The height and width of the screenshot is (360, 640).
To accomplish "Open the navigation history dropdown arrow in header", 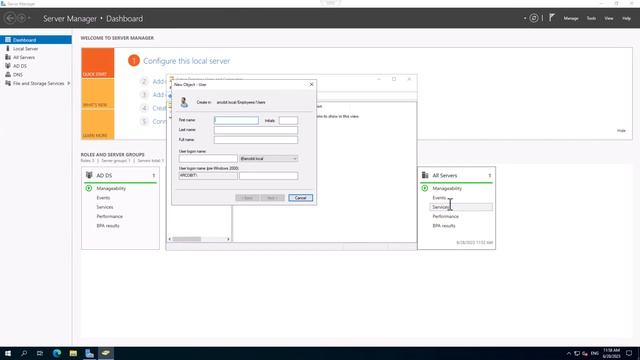I will [x=29, y=18].
